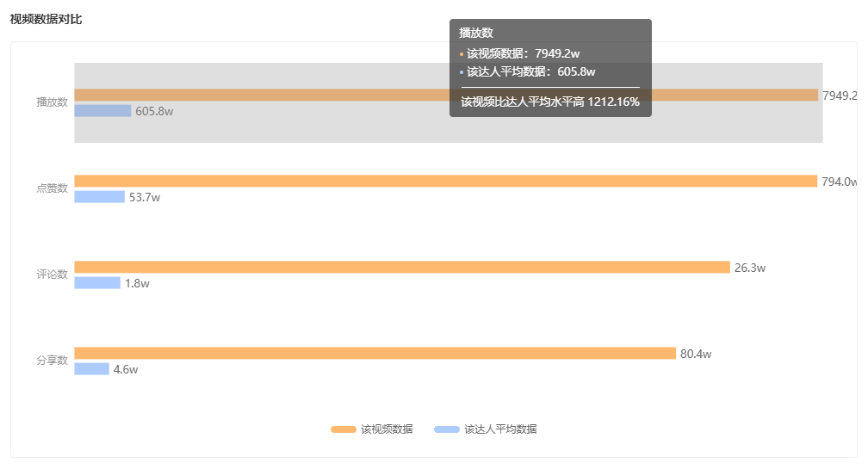Image resolution: width=868 pixels, height=469 pixels.
Task: Select the blue 605.8w average bar
Action: (103, 111)
